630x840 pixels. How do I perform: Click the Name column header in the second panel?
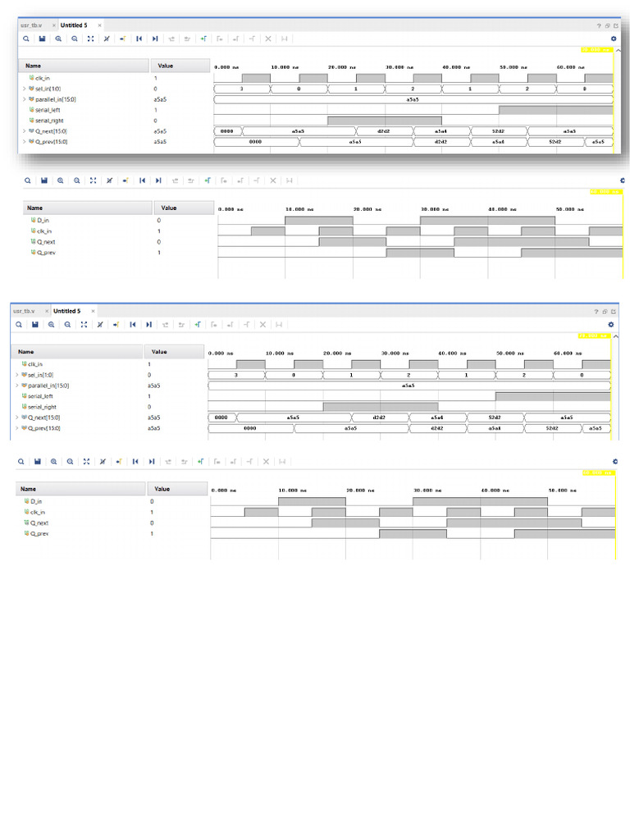point(88,208)
